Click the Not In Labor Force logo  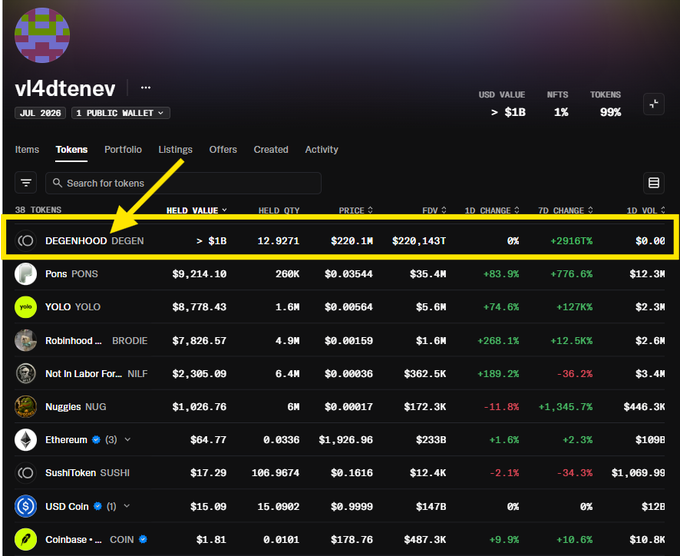point(26,373)
